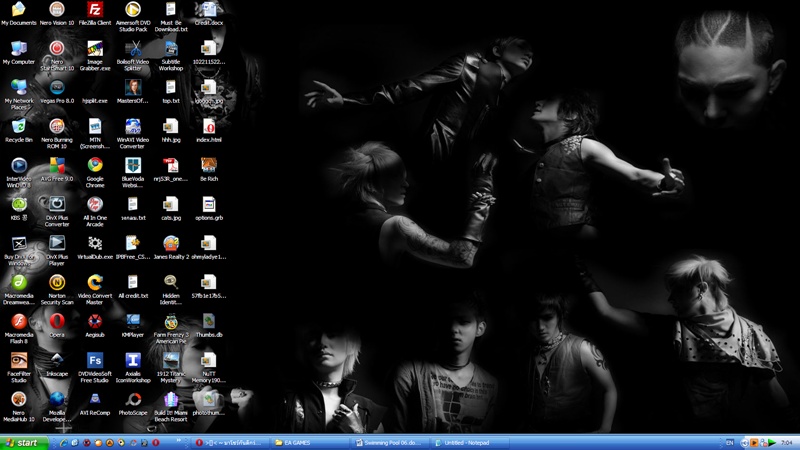800x450 pixels.
Task: Select WinAVI Video Converter icon
Action: pyautogui.click(x=133, y=134)
